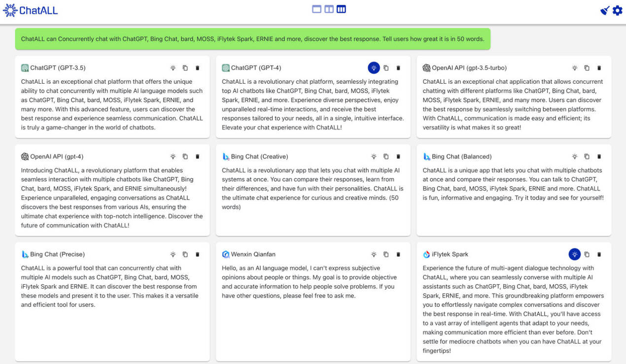Open settings with the gear icon
626x364 pixels.
pos(618,10)
